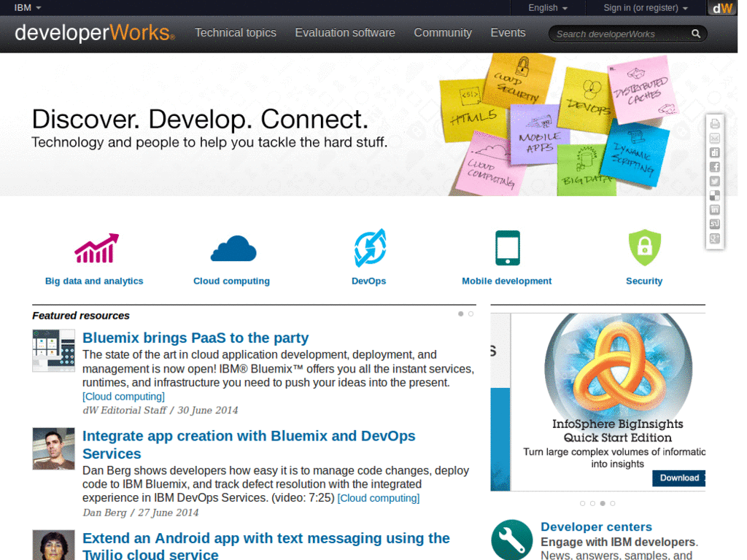This screenshot has width=747, height=560.
Task: Open Evaluation software menu
Action: (345, 32)
